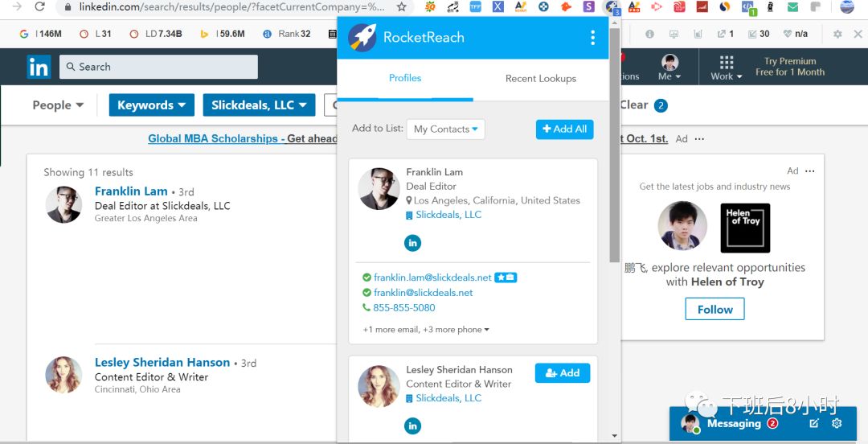The width and height of the screenshot is (868, 444).
Task: Click phone number 855-855-5080
Action: [x=404, y=307]
